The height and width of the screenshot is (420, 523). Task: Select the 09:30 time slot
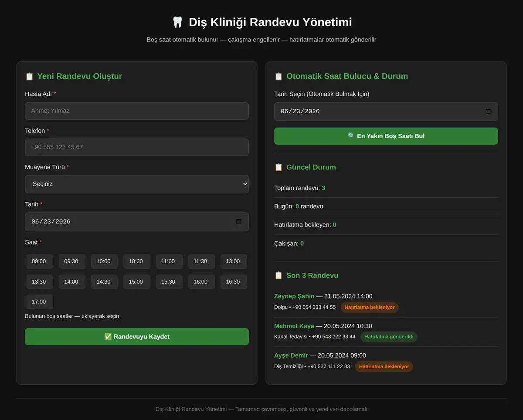(71, 261)
